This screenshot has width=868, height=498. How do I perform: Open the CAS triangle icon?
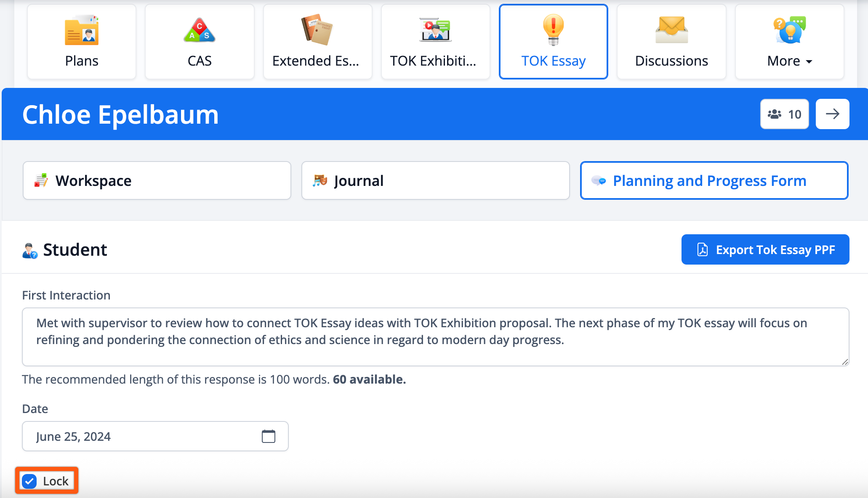pos(200,30)
